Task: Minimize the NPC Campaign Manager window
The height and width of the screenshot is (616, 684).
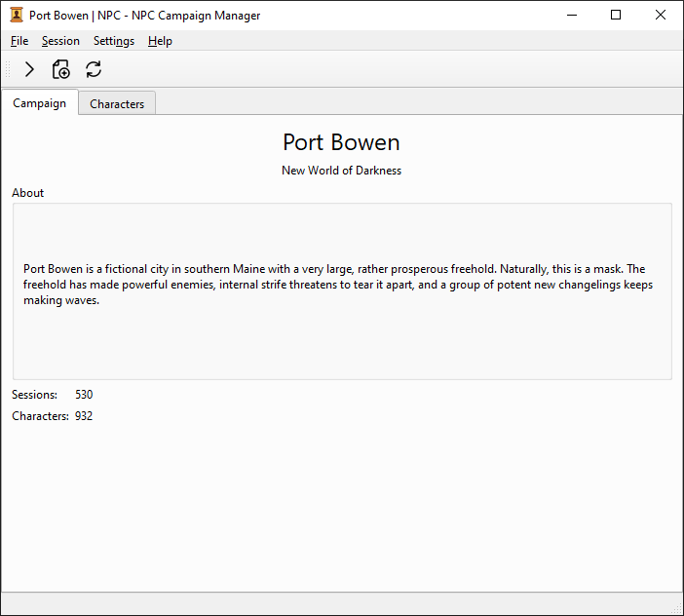Action: (572, 16)
